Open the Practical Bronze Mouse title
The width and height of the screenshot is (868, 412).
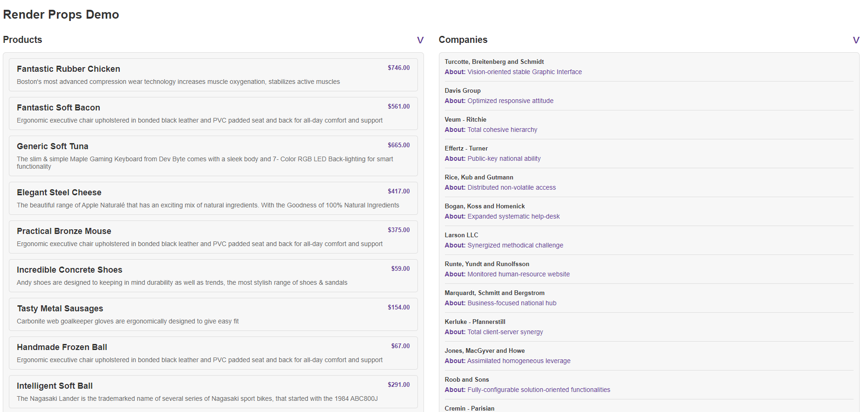[64, 231]
